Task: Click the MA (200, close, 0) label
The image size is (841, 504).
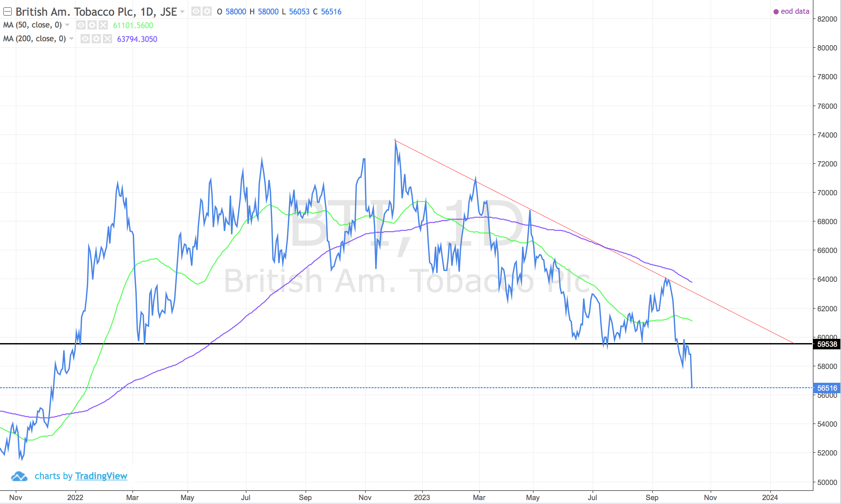Action: [34, 39]
